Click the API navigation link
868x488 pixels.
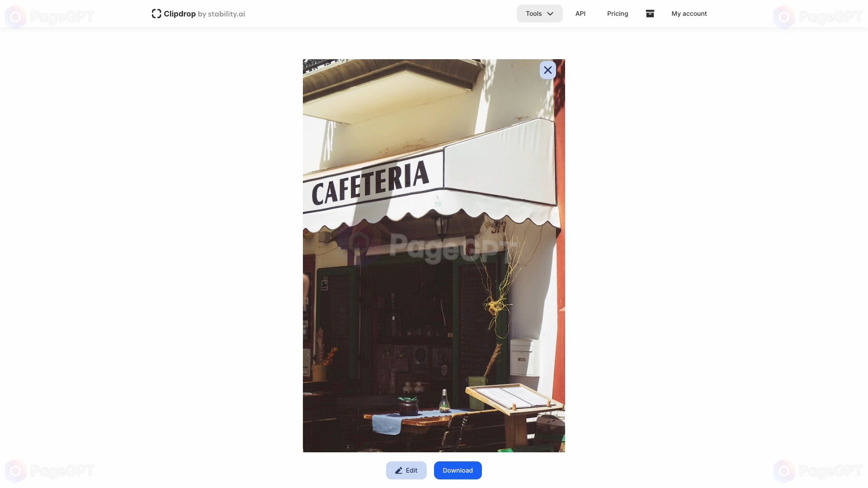pos(580,13)
